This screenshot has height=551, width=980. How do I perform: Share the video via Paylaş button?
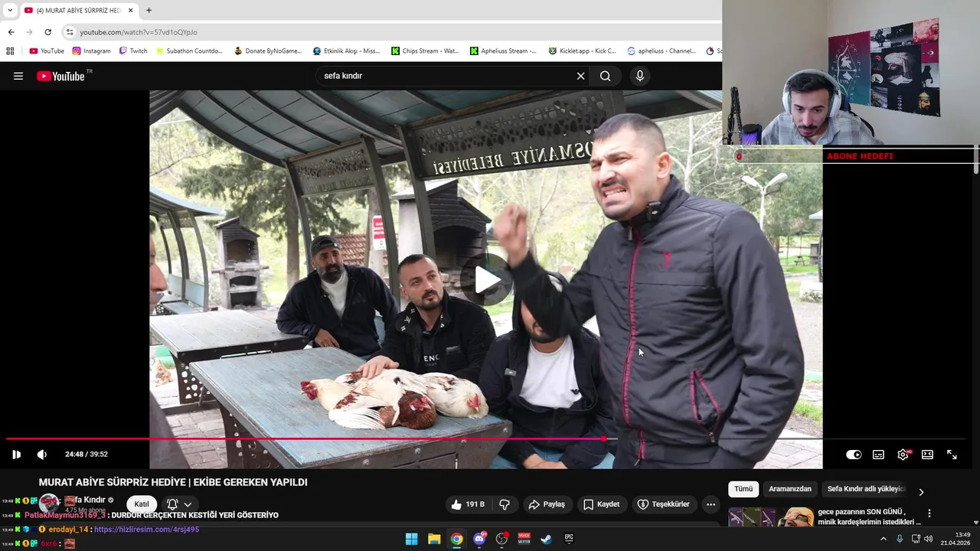547,504
